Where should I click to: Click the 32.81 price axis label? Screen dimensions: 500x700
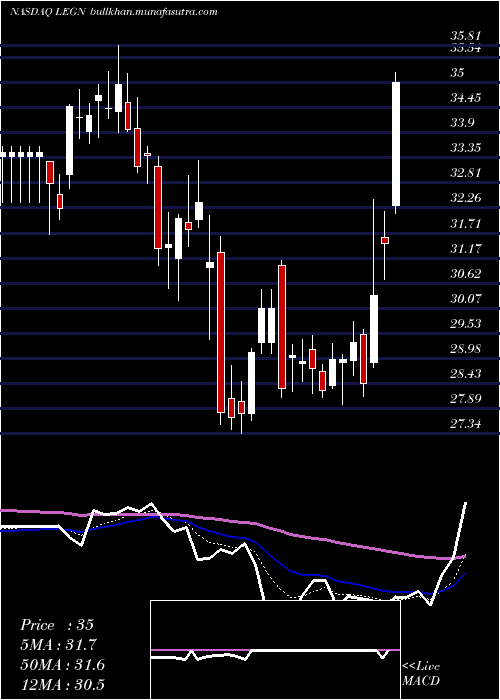(x=465, y=173)
